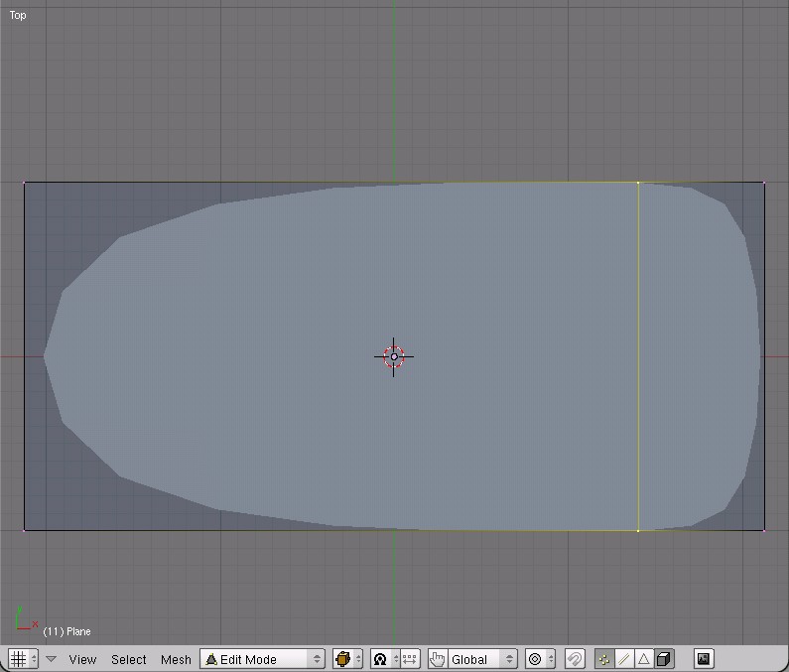This screenshot has height=672, width=789.
Task: Open the window type selector (3D View grid icon)
Action: 23,659
